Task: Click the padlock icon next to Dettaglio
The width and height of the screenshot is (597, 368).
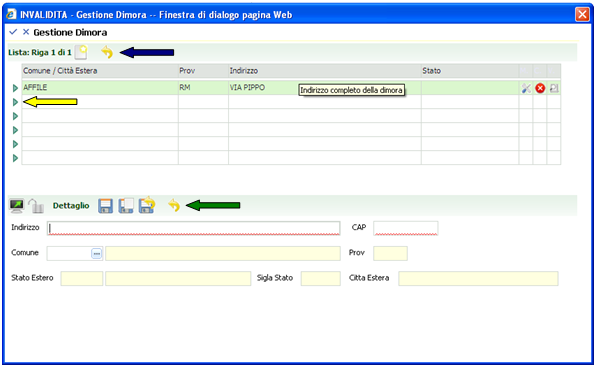Action: [x=36, y=206]
